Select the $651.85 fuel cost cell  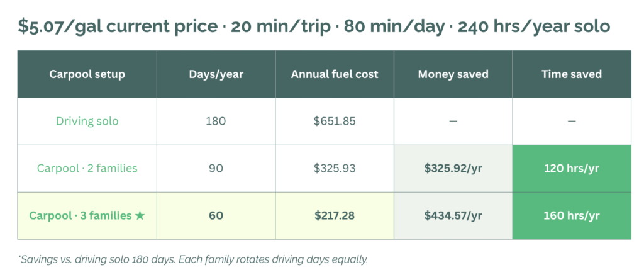pos(335,121)
